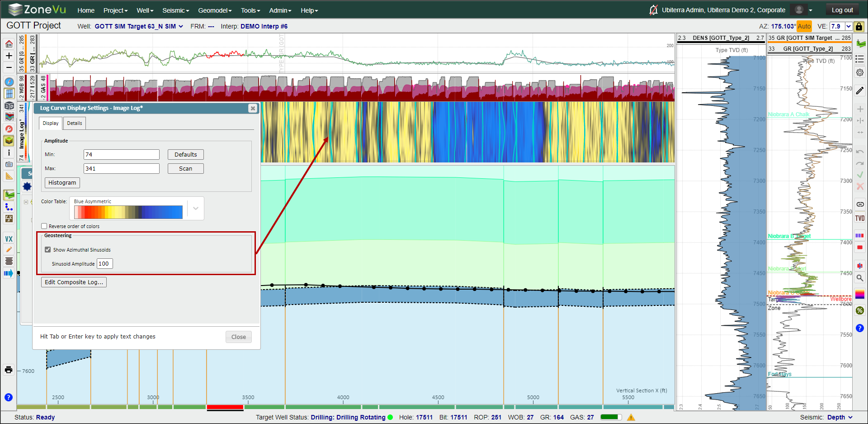The height and width of the screenshot is (424, 868).
Task: Open the Help menu
Action: 309,10
